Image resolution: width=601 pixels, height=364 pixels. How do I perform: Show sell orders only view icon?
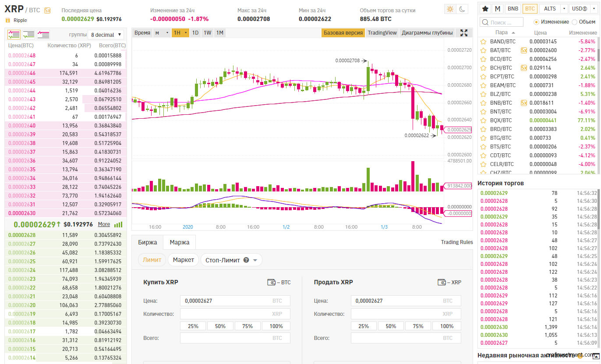[43, 34]
